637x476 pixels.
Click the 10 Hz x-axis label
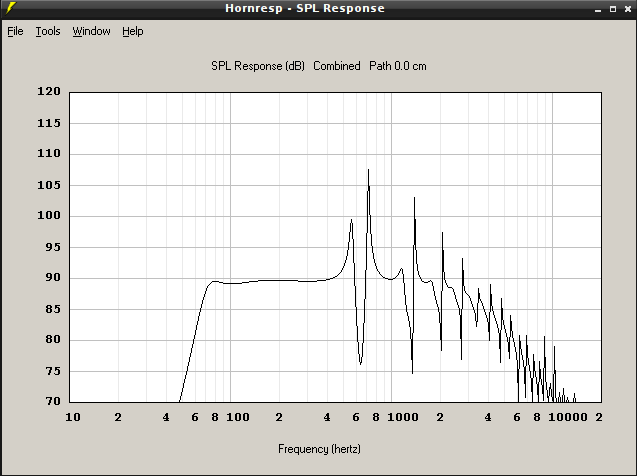(73, 418)
